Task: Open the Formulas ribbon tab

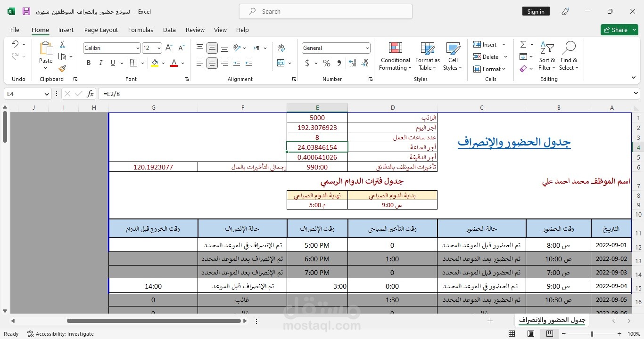Action: (x=140, y=30)
